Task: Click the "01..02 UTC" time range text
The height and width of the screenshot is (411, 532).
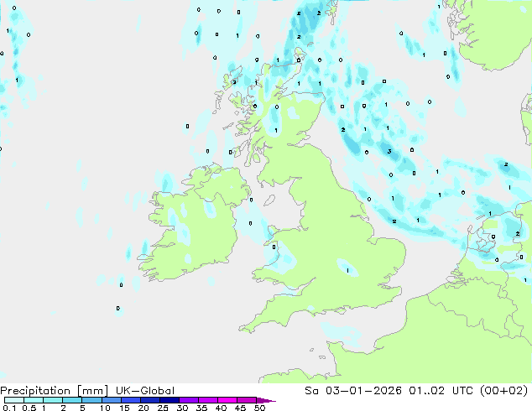Action: [441, 391]
